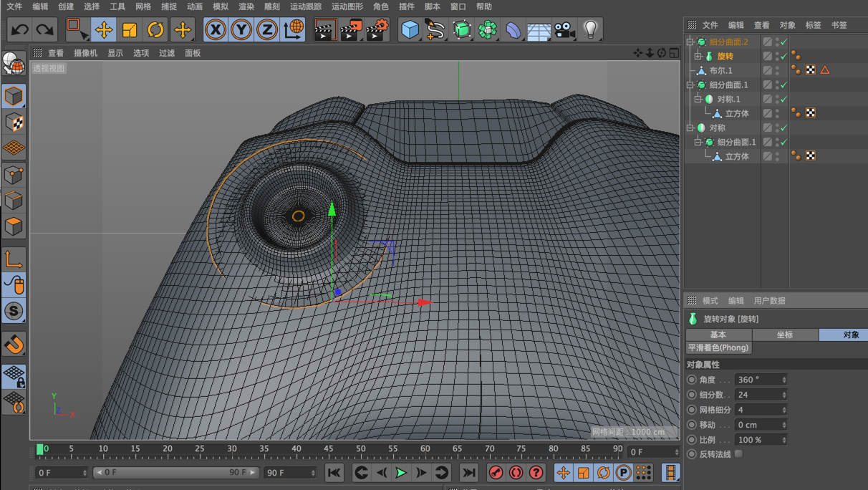This screenshot has height=490, width=868.
Task: Click the timeline preview range bar
Action: click(x=175, y=473)
